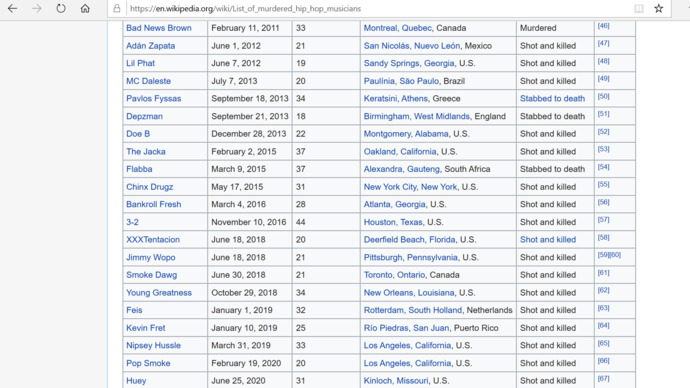Open the Young Greatness link
690x388 pixels.
pyautogui.click(x=159, y=293)
